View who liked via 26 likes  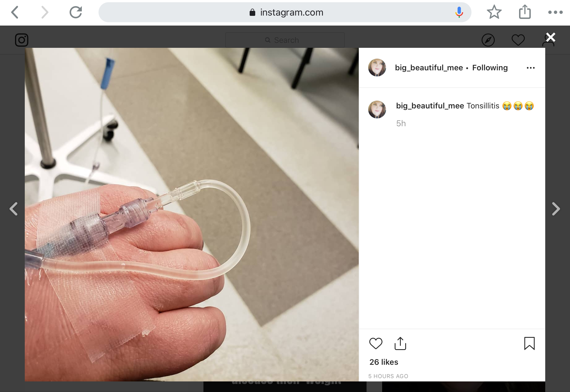click(384, 362)
